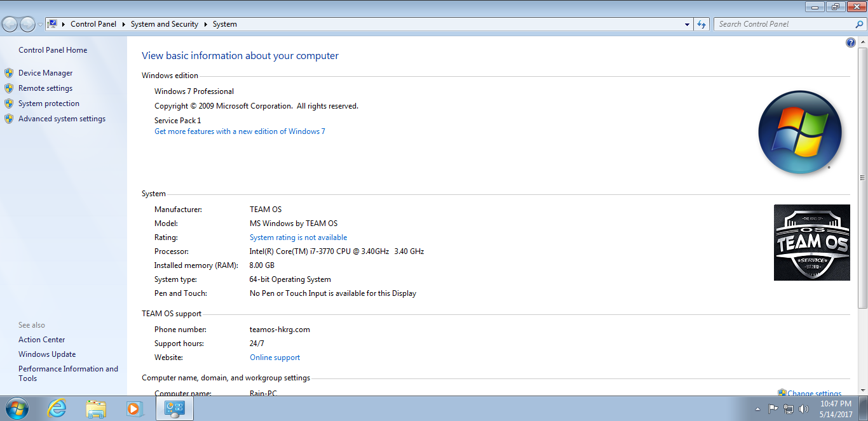This screenshot has width=868, height=421.
Task: Select Control Panel in the address breadcrumb
Action: [x=93, y=24]
